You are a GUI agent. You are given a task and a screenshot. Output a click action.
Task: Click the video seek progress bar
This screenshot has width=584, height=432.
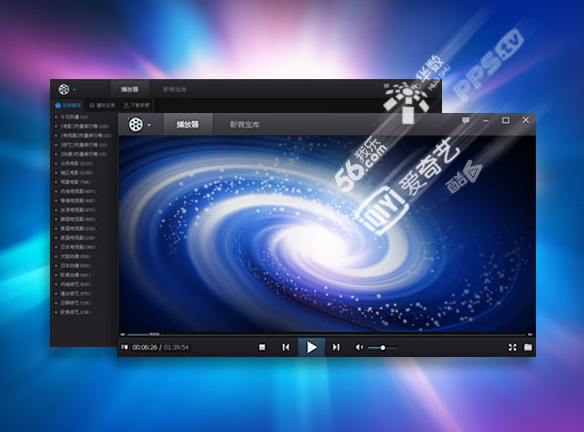(x=326, y=334)
